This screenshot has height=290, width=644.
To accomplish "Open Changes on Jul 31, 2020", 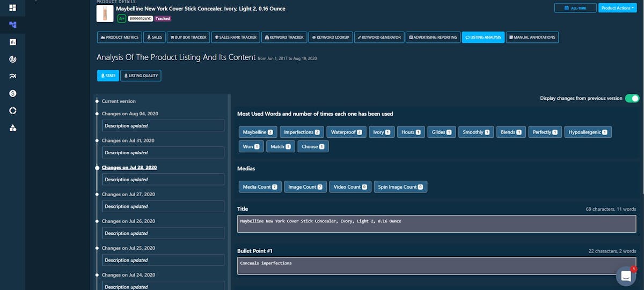I will pos(128,140).
